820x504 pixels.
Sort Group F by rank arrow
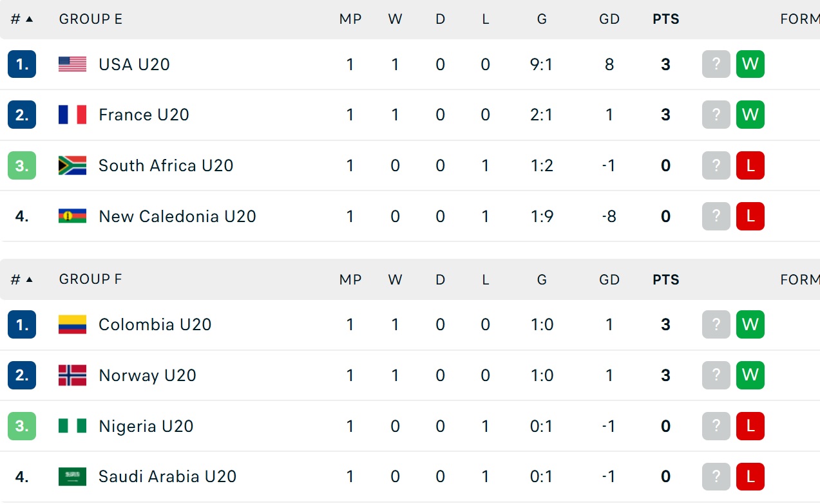(x=28, y=279)
